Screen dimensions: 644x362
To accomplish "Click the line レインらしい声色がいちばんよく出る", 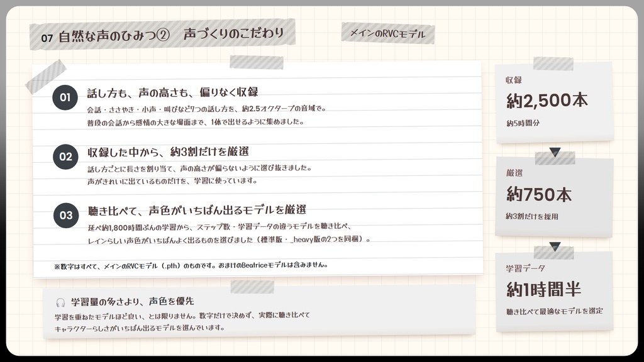I will pos(229,239).
